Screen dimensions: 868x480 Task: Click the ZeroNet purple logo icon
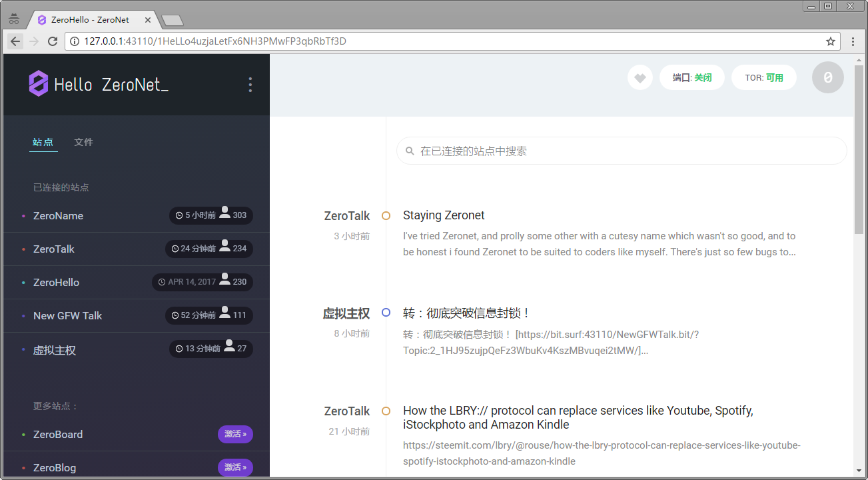coord(39,83)
